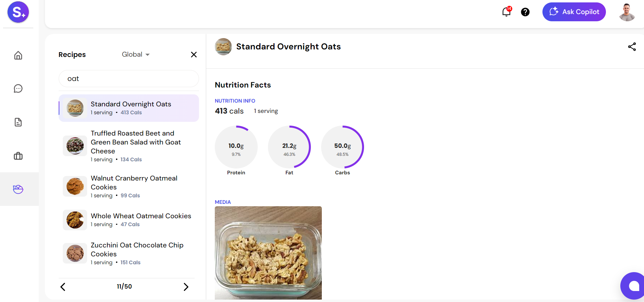Click the Carbs 50.0g ring chart
Screen dimensions: 644x302
click(342, 147)
